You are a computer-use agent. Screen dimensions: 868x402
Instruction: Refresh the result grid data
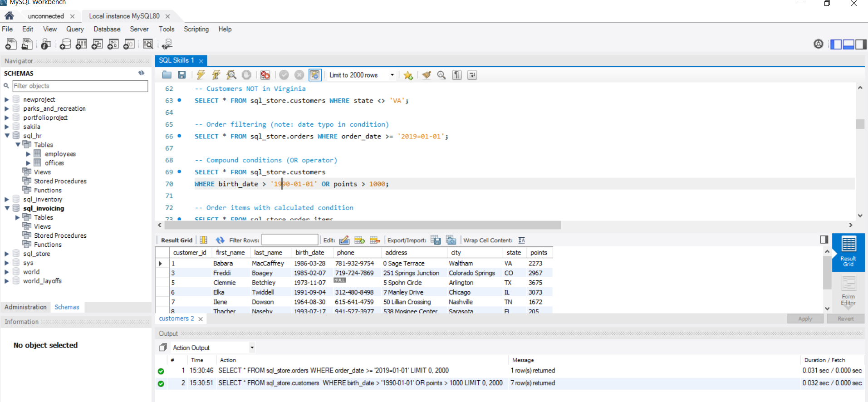[220, 240]
